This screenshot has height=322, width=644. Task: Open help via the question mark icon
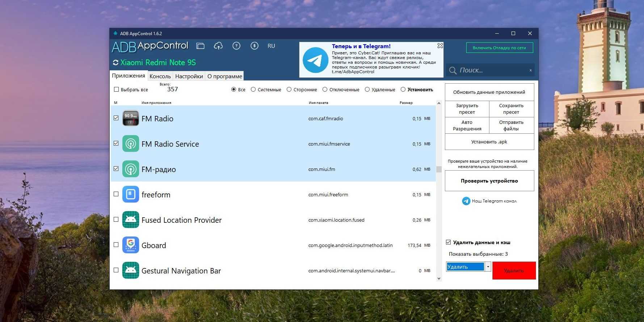(x=236, y=46)
